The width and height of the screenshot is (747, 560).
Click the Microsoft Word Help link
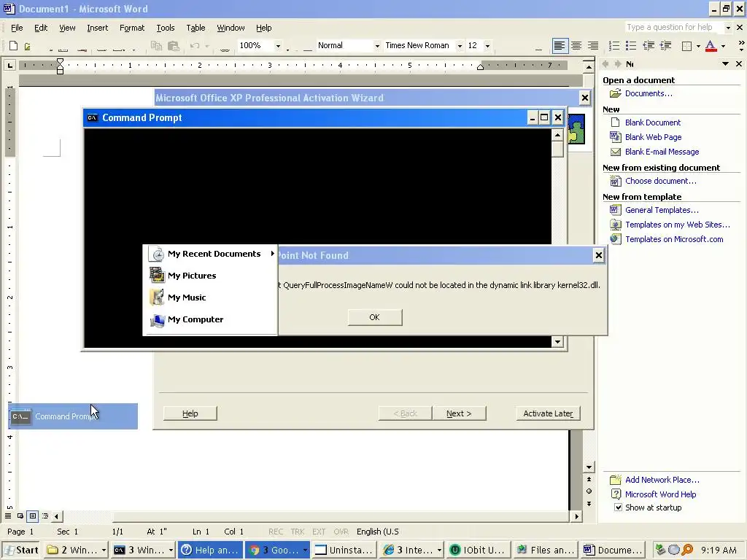click(660, 494)
